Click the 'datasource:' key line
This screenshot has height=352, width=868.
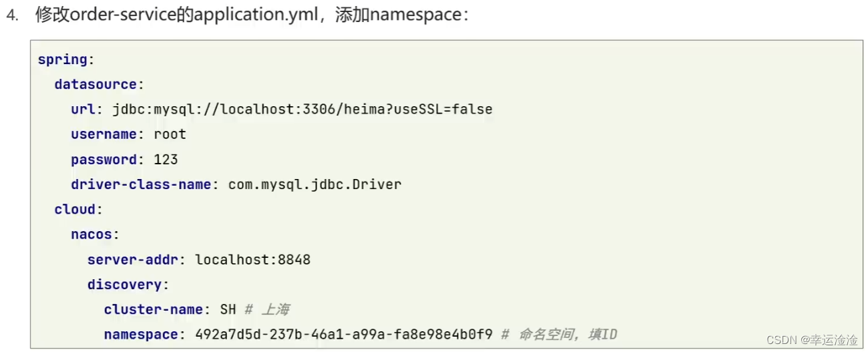[x=99, y=84]
